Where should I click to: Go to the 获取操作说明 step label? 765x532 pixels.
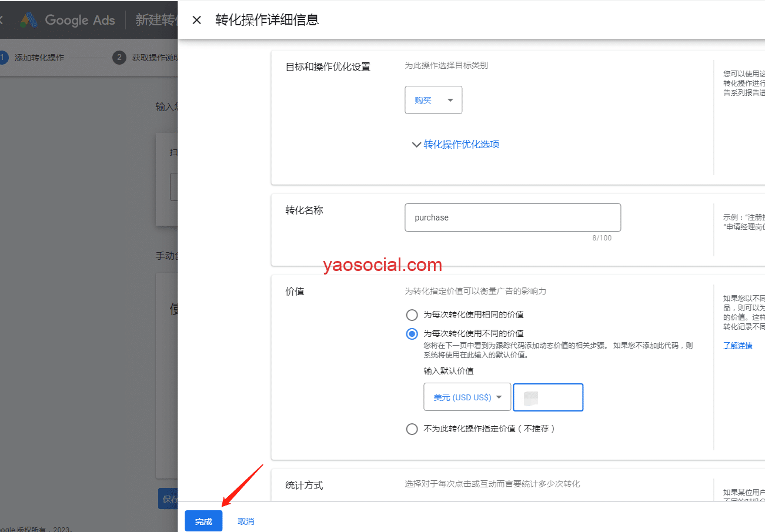[154, 58]
